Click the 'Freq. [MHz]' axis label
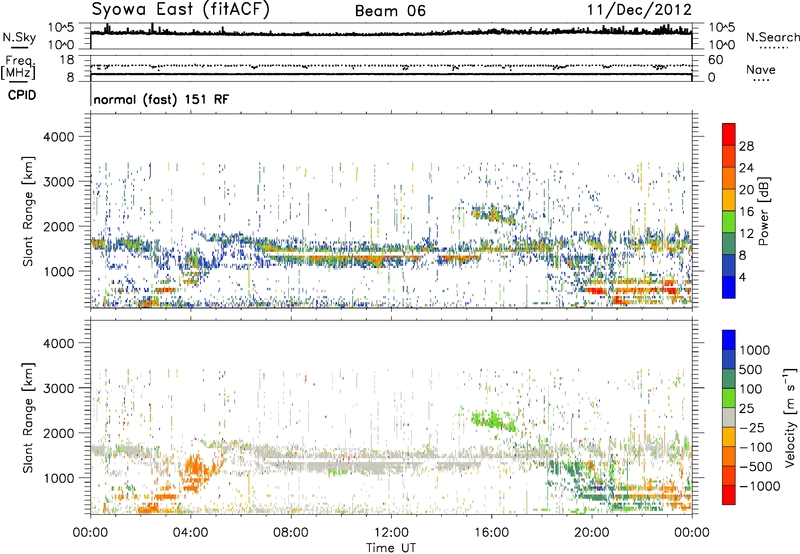The image size is (800, 554). (x=18, y=68)
